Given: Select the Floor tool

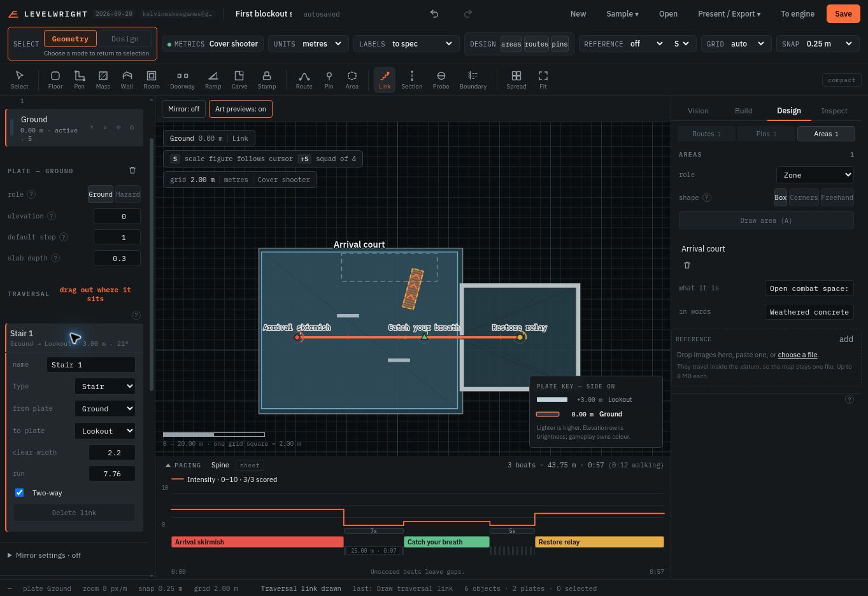Looking at the screenshot, I should click(55, 80).
